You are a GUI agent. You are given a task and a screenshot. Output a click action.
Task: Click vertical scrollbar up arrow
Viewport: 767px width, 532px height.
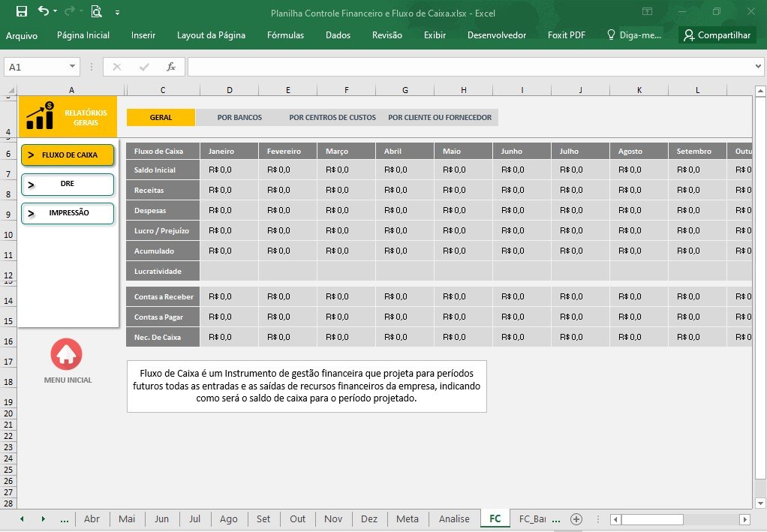coord(760,91)
